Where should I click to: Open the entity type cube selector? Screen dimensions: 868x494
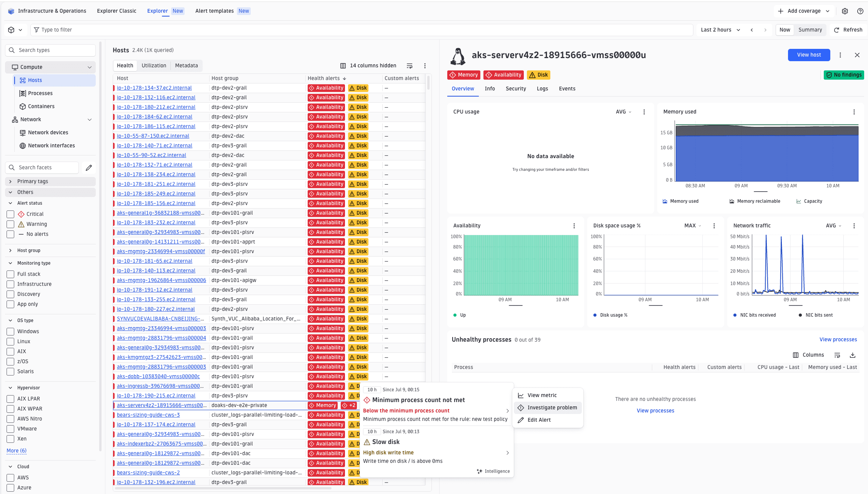tap(15, 30)
